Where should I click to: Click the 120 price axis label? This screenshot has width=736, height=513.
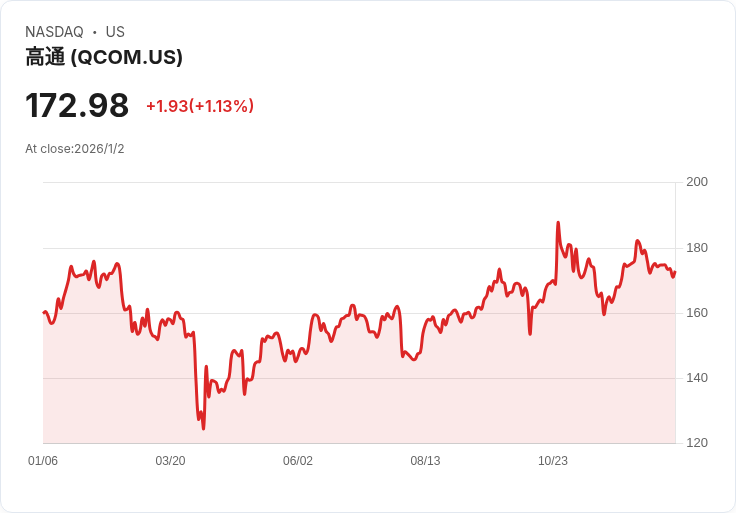pos(697,443)
